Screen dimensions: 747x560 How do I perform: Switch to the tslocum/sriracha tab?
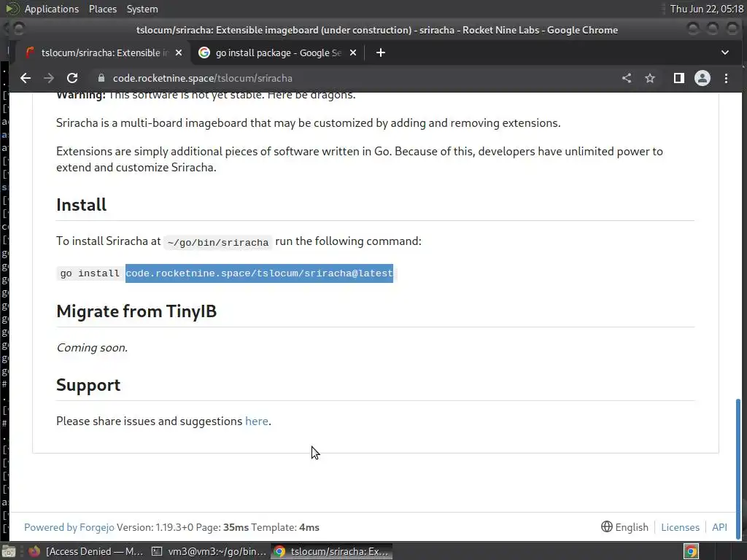pyautogui.click(x=104, y=52)
